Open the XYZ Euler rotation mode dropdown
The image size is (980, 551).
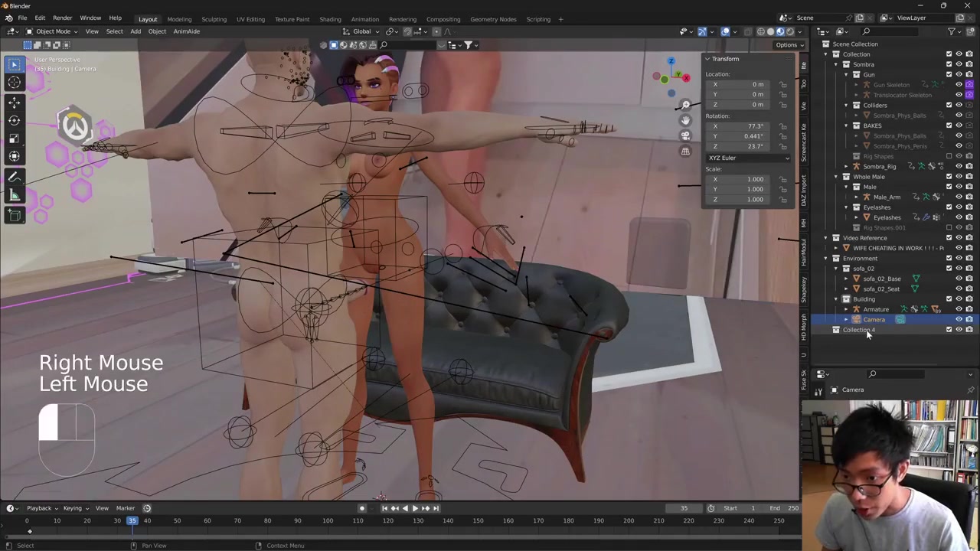click(x=748, y=158)
